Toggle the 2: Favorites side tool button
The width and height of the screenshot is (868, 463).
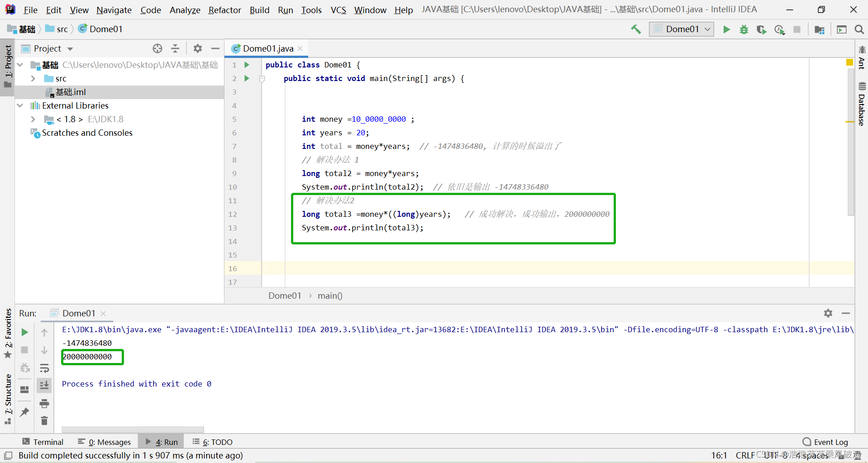pos(8,334)
